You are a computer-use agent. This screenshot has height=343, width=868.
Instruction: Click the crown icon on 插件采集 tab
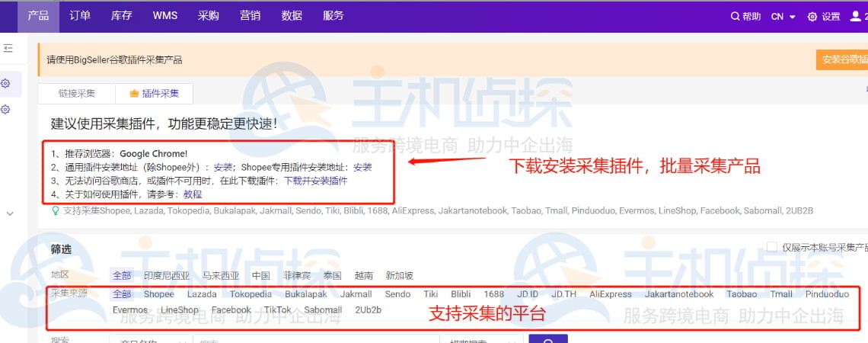[x=134, y=94]
